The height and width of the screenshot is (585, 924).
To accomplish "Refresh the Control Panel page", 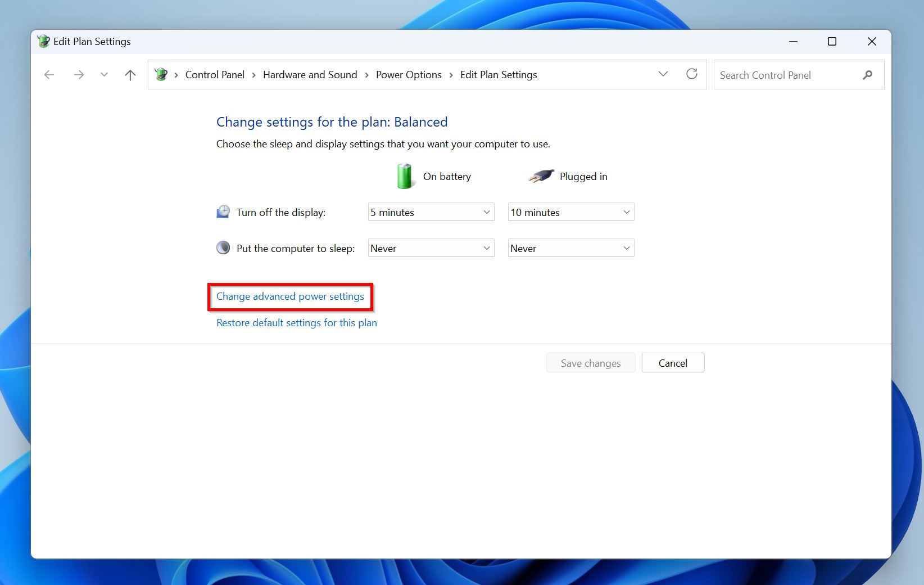I will (692, 74).
